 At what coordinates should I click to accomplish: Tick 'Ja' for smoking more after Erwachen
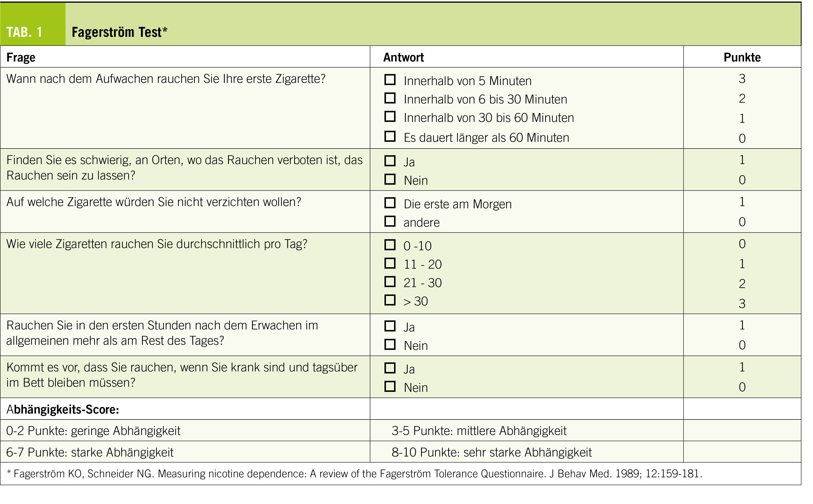click(390, 326)
